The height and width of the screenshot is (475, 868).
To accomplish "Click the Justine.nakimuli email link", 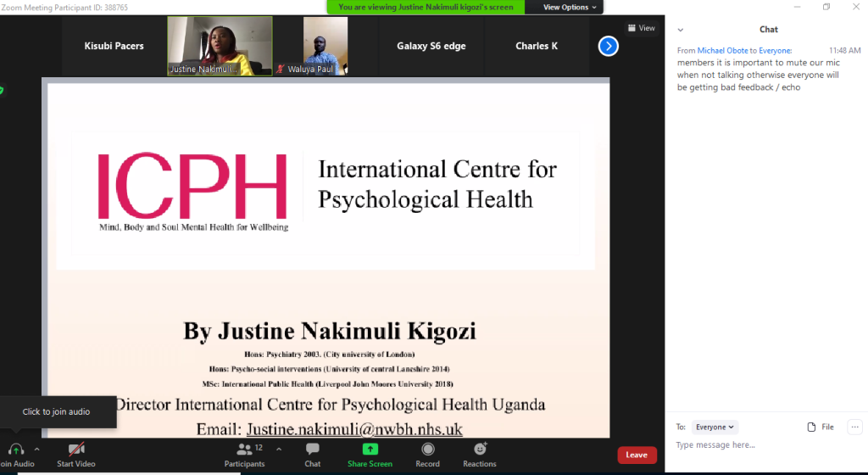I will (354, 429).
